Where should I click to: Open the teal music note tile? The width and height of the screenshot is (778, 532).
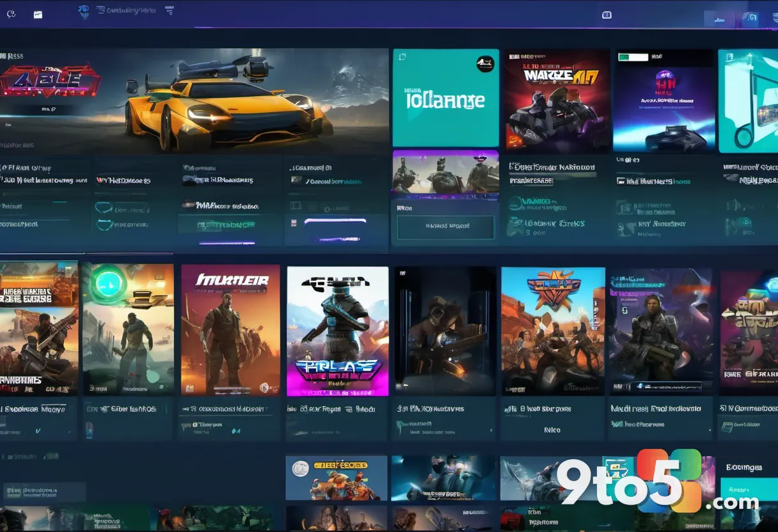pyautogui.click(x=747, y=100)
